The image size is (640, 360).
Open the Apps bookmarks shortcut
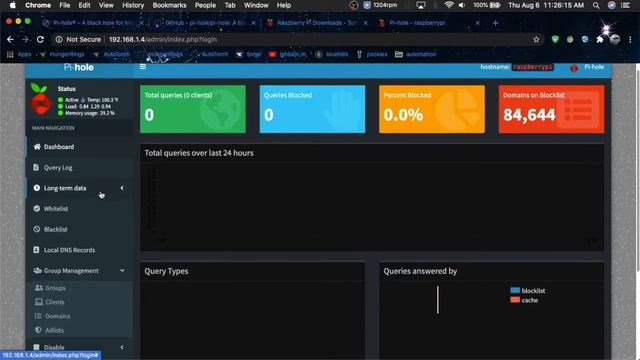19,54
